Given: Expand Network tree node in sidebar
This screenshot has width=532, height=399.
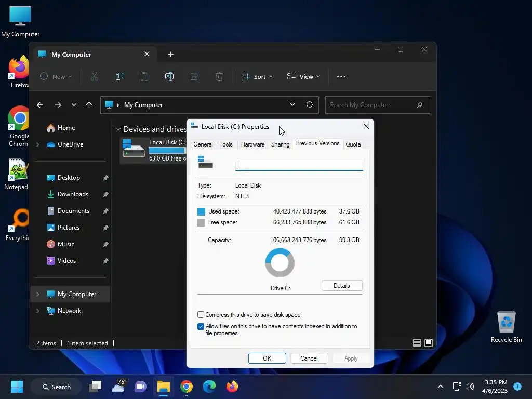Looking at the screenshot, I should [37, 311].
